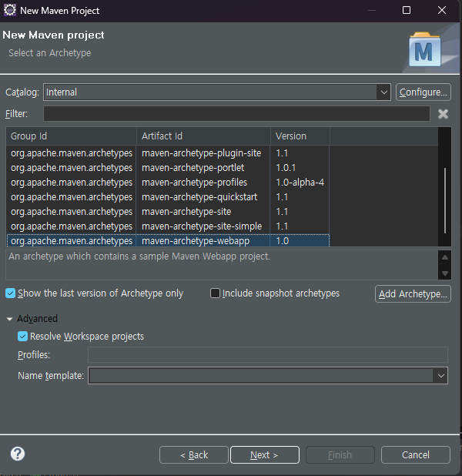Close the New Maven Project window
This screenshot has width=462, height=476.
tap(442, 10)
